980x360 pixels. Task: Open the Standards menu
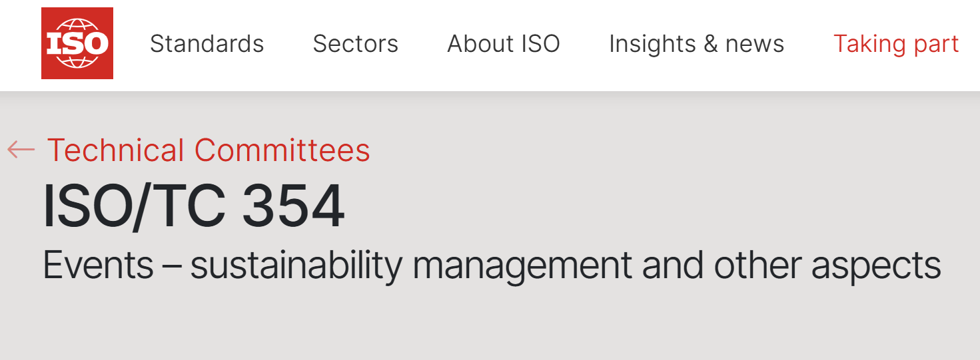point(207,44)
